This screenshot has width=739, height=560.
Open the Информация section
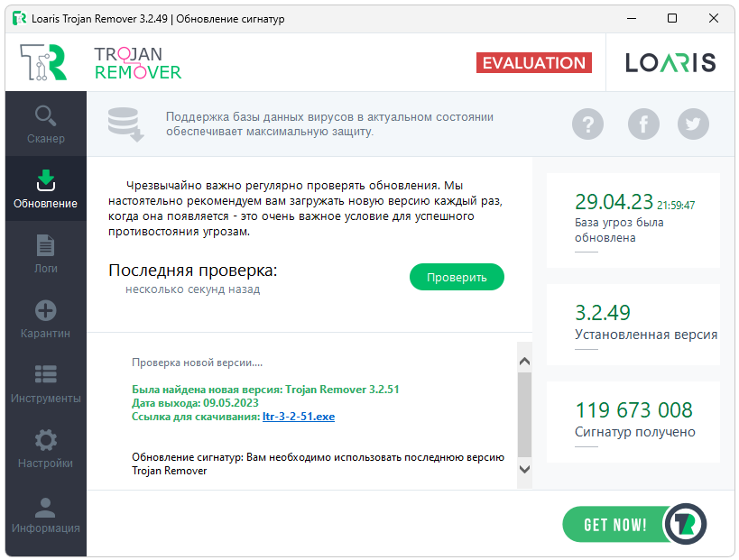coord(46,514)
